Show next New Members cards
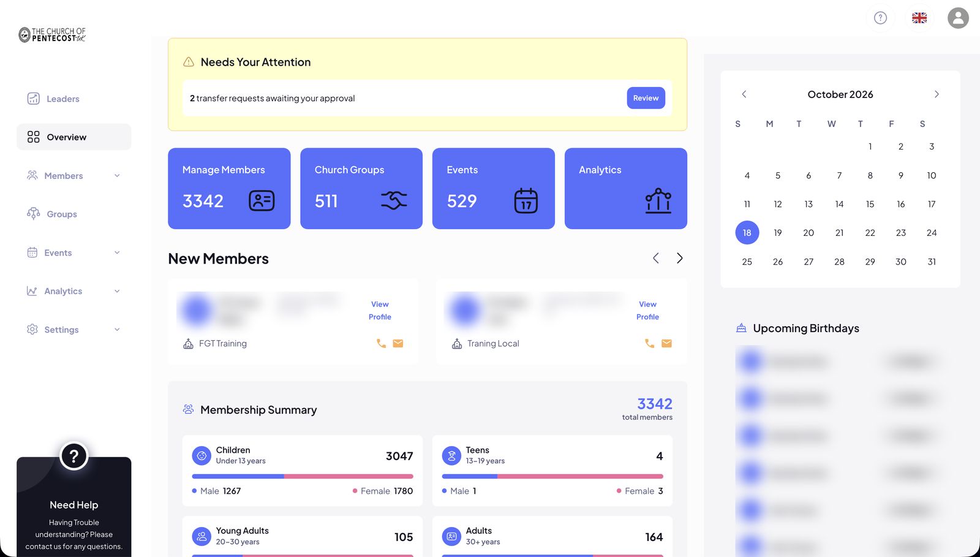The height and width of the screenshot is (557, 980). 679,258
